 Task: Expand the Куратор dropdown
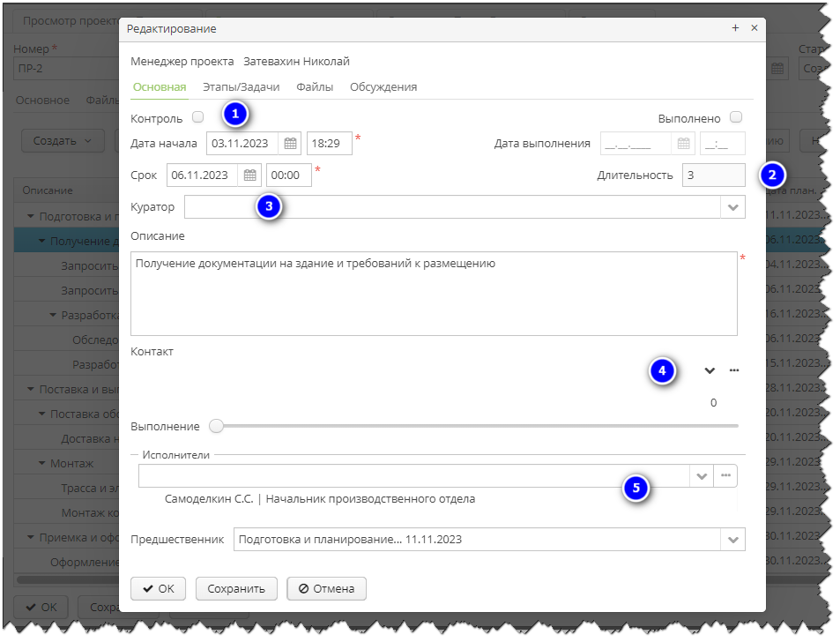pyautogui.click(x=732, y=207)
